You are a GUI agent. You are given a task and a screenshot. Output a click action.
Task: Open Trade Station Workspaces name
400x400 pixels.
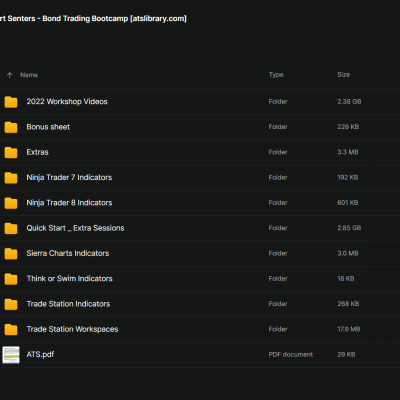(72, 329)
